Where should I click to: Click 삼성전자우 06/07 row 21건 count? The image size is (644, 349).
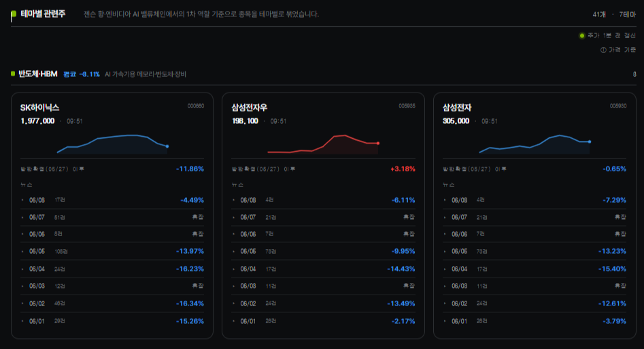click(x=271, y=217)
